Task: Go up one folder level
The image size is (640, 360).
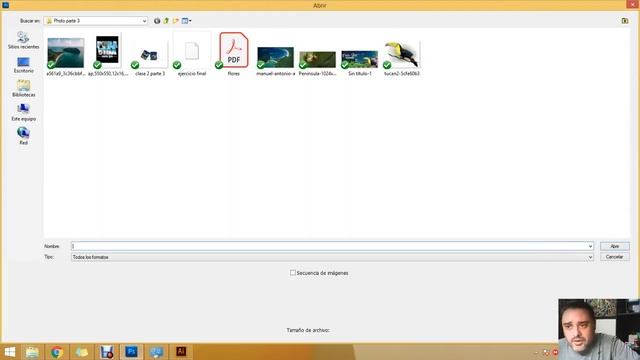Action: tap(166, 21)
